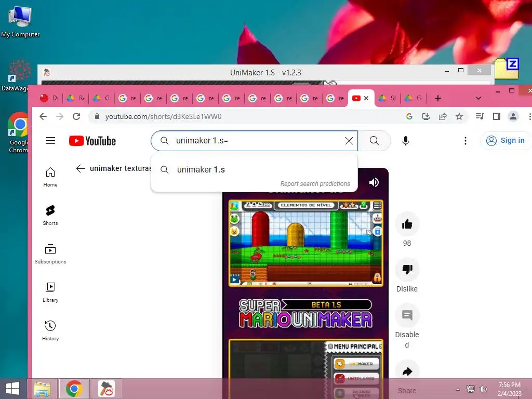Open the disabled comments button
This screenshot has height=399, width=532.
407,315
